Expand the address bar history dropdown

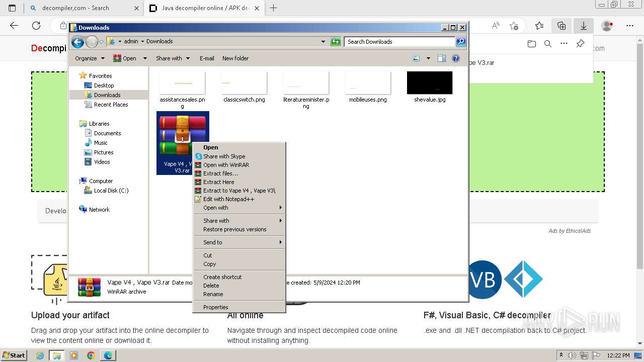pos(323,42)
